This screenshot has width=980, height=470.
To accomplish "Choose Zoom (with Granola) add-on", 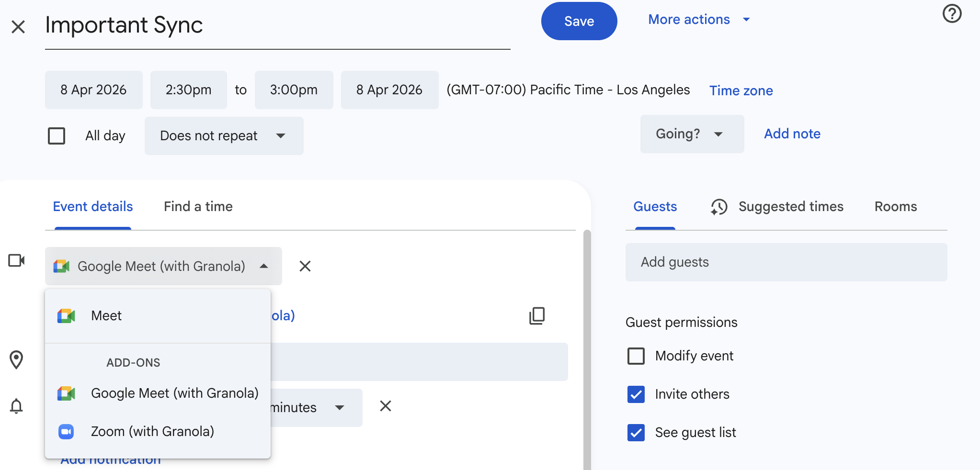I will tap(158, 432).
